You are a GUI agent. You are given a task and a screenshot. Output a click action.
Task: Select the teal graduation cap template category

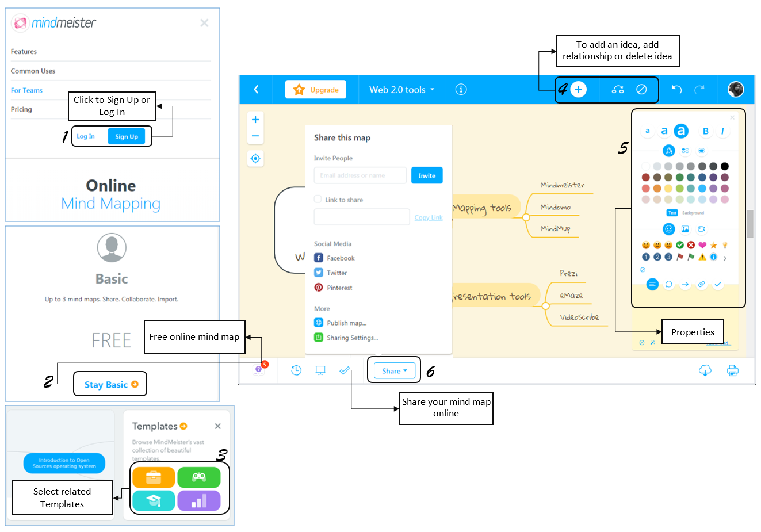154,500
